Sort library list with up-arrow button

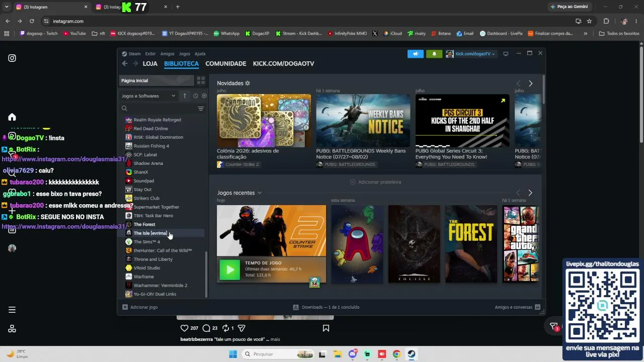click(185, 96)
